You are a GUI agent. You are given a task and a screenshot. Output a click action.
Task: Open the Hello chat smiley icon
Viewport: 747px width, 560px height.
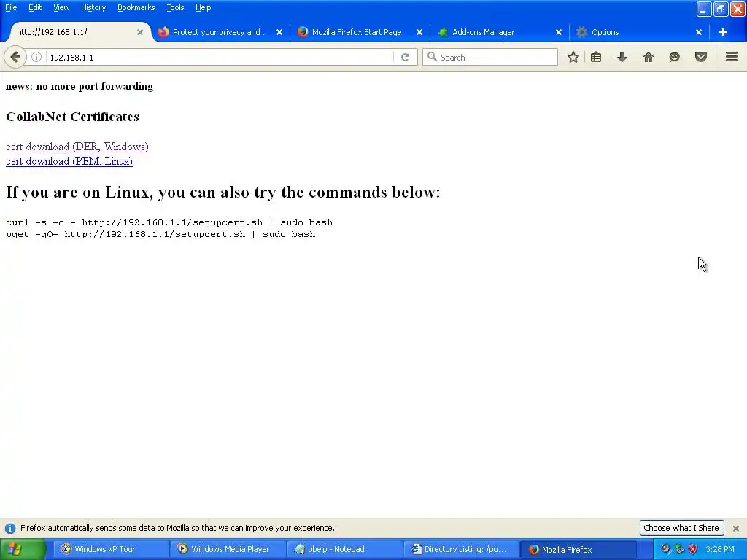(x=675, y=57)
